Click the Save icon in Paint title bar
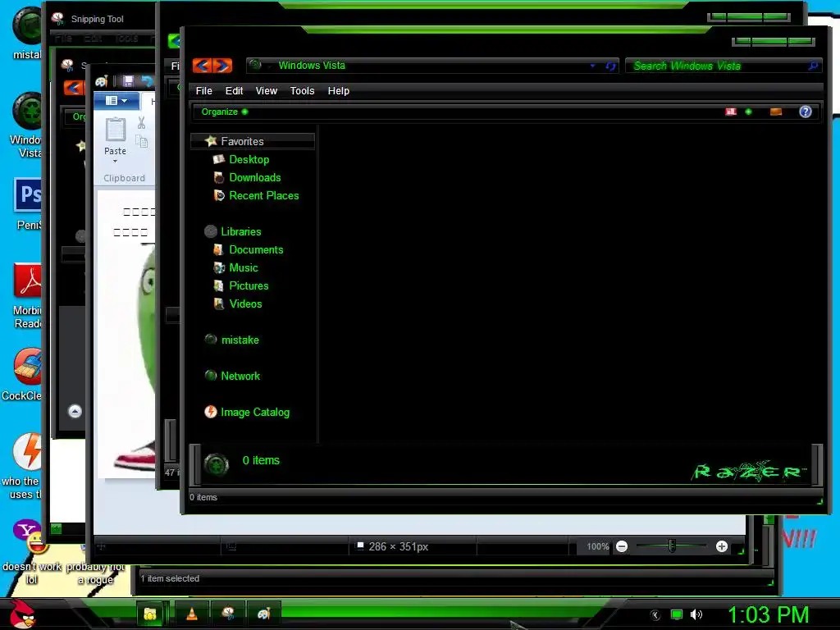 128,81
